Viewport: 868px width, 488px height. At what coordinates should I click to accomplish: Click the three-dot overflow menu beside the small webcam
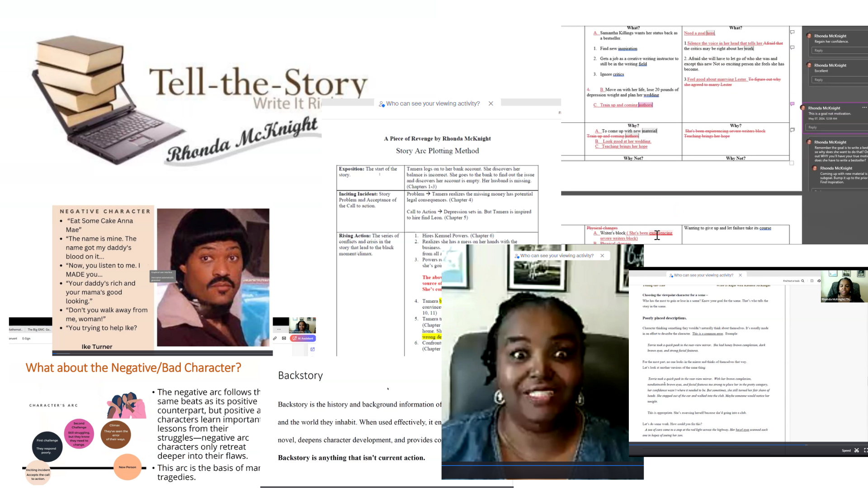[x=279, y=329]
